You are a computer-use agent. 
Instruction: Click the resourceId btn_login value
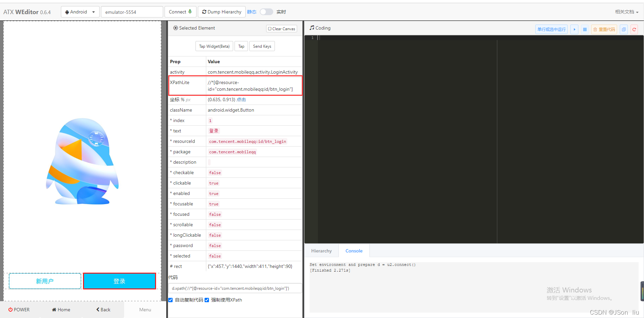coord(247,142)
